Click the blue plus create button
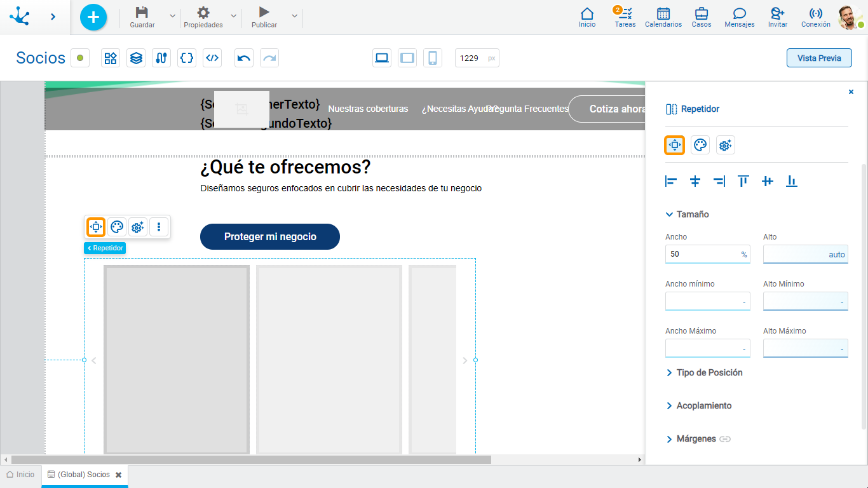The height and width of the screenshot is (488, 868). pos(93,17)
